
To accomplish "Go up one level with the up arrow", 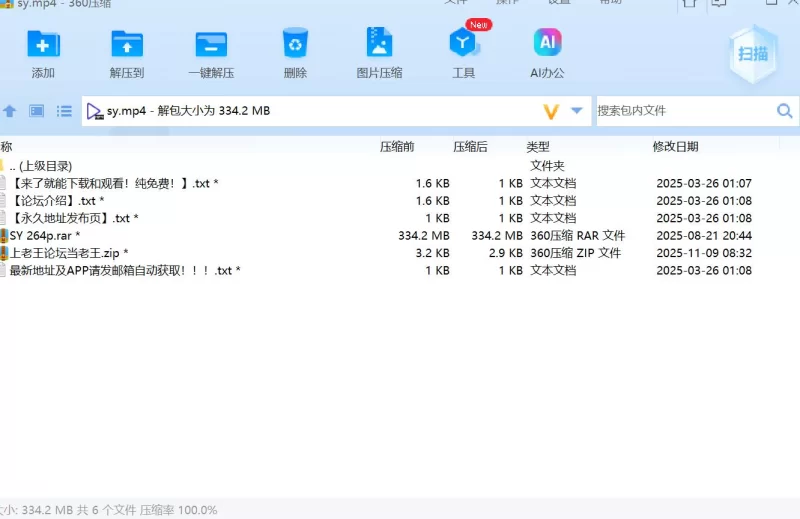I will point(10,111).
